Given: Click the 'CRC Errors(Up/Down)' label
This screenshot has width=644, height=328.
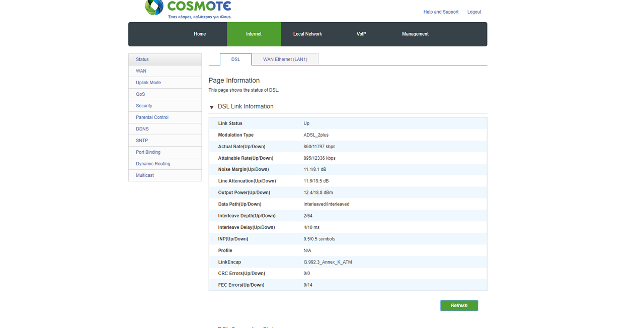Looking at the screenshot, I should tap(242, 274).
